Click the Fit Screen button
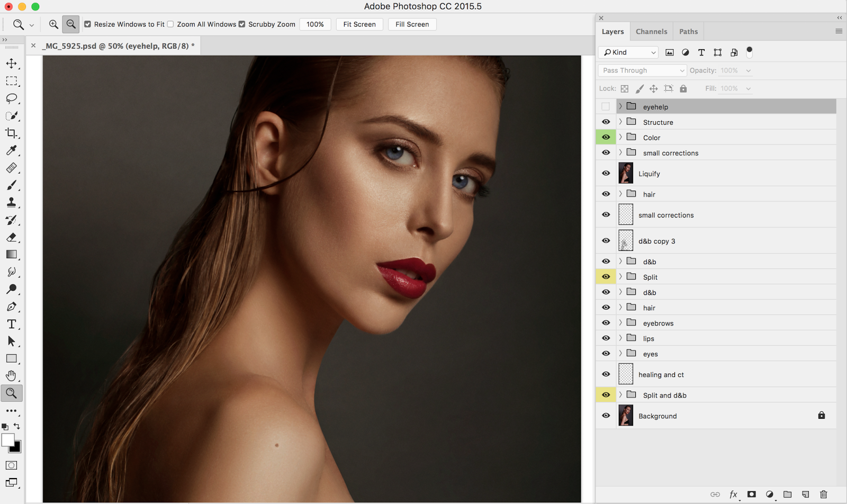 [x=359, y=24]
